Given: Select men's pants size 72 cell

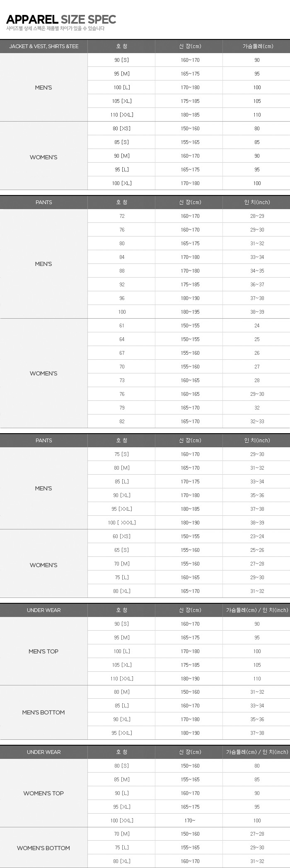Looking at the screenshot, I should [122, 216].
